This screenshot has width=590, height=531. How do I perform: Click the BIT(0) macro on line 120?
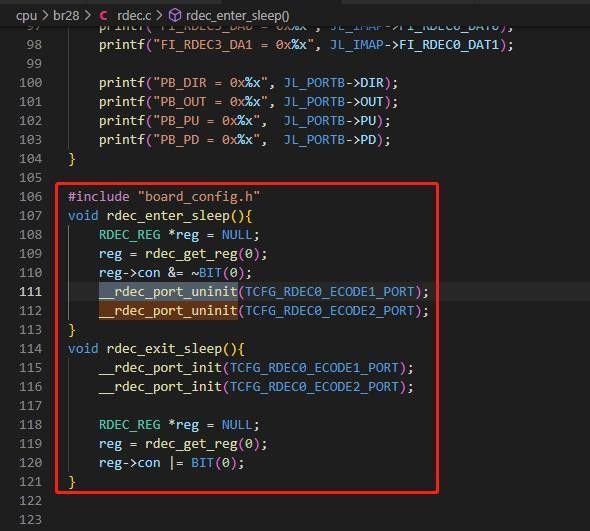tap(214, 463)
